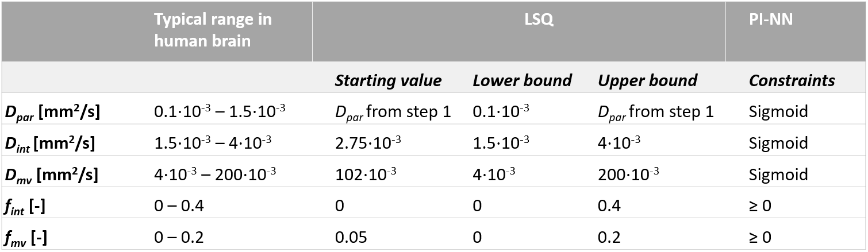Click the "≥ 0" constraint for fmv
The height and width of the screenshot is (252, 868).
click(x=760, y=237)
